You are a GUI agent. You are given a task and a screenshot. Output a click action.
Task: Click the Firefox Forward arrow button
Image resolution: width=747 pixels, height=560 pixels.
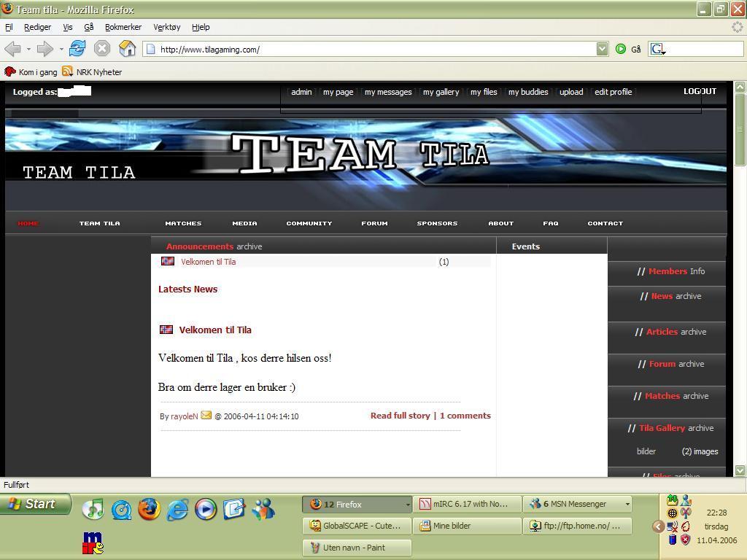(x=44, y=49)
